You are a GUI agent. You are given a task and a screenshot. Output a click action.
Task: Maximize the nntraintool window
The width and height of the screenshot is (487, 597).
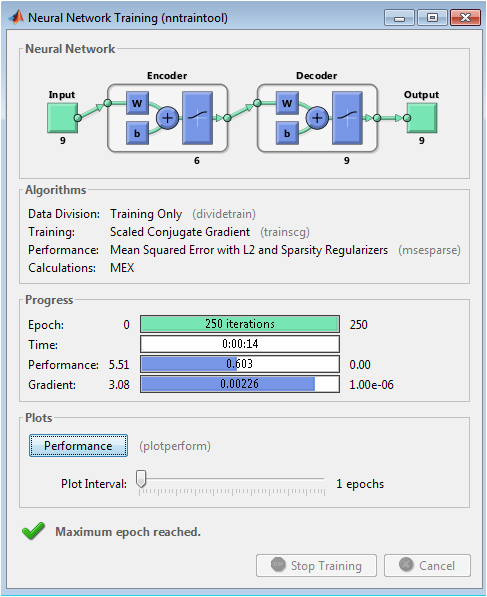click(x=432, y=18)
